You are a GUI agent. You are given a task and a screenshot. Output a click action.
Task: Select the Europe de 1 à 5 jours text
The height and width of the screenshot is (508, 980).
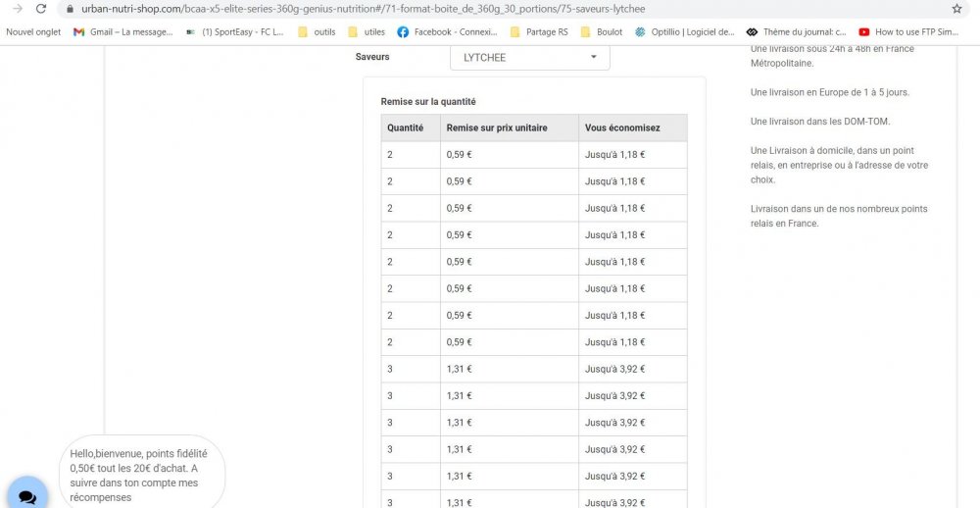tap(830, 92)
